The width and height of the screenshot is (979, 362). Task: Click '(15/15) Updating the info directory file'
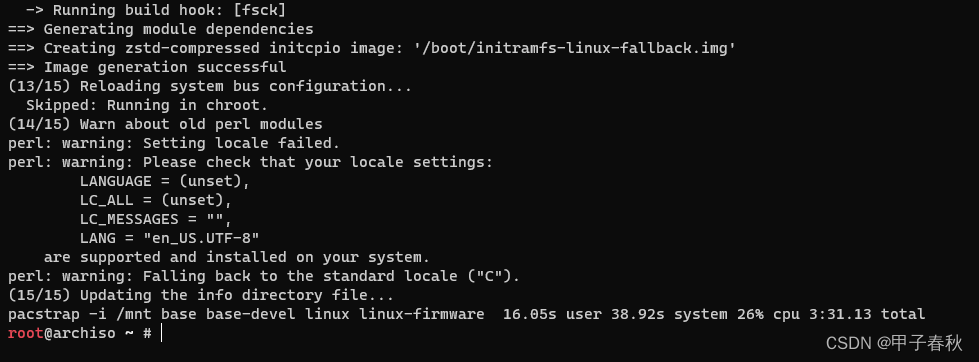(201, 295)
